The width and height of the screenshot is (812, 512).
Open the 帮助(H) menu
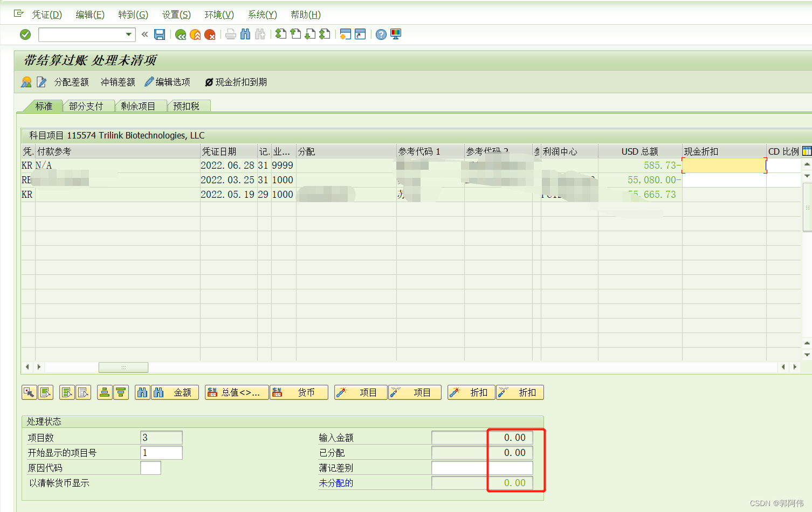click(x=306, y=15)
